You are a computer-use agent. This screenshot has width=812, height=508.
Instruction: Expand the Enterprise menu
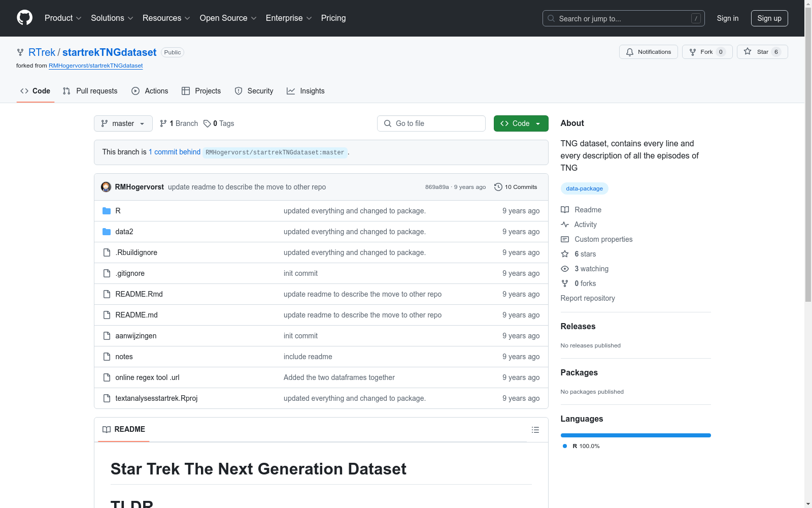(289, 18)
